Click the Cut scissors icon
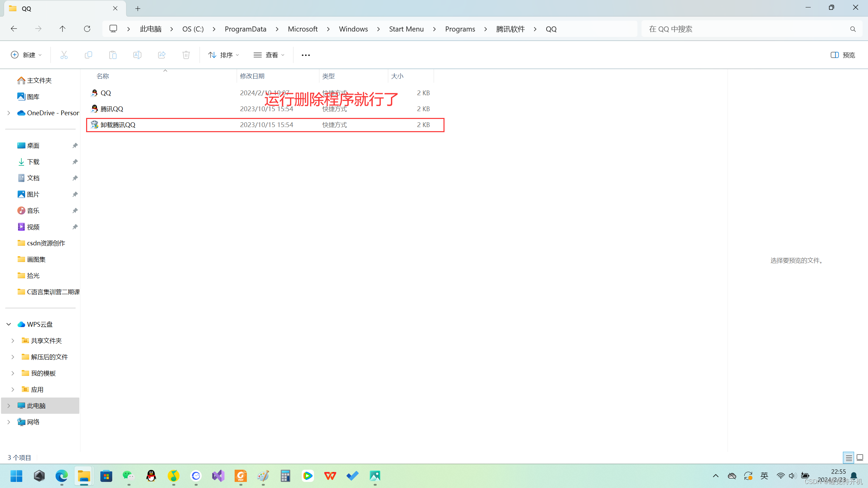868x488 pixels. (x=64, y=55)
